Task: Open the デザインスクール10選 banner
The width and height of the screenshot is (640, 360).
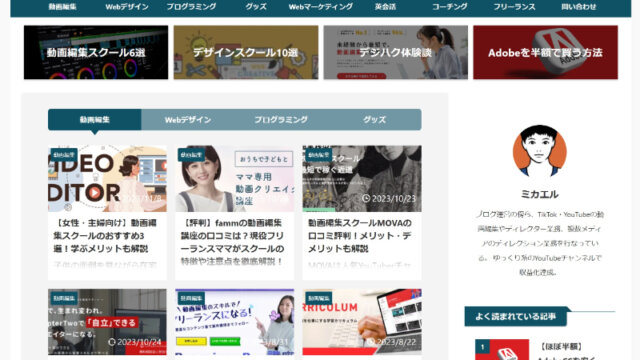Action: tap(246, 52)
